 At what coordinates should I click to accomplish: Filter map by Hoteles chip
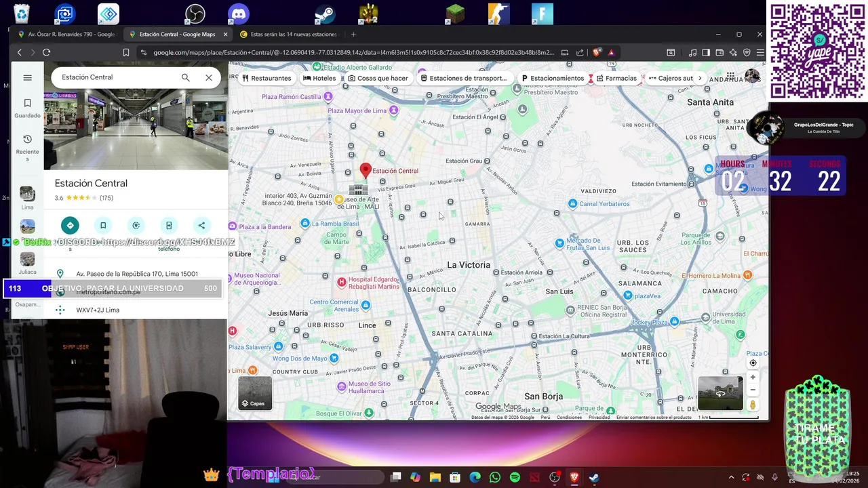click(x=319, y=78)
